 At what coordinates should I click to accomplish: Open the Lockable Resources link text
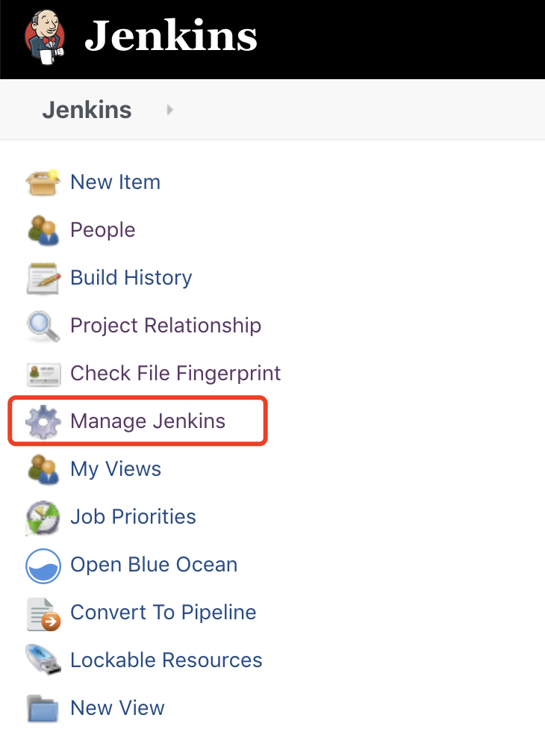[166, 660]
